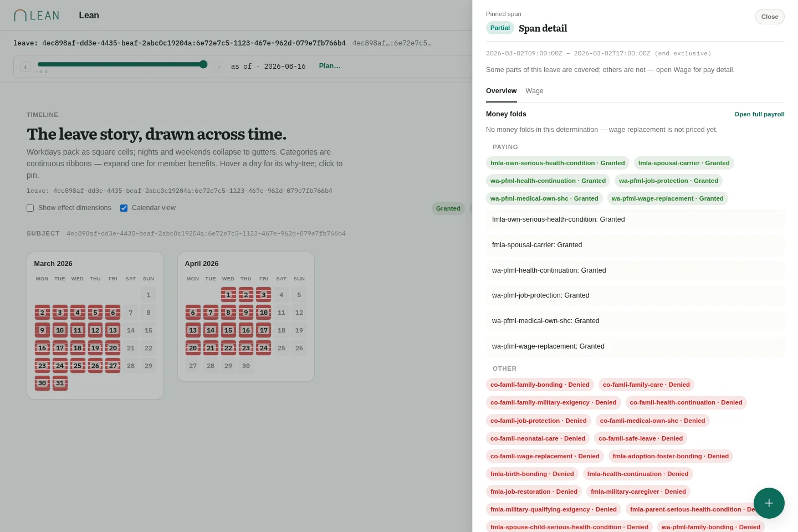Click the green plus floating button
Image resolution: width=798 pixels, height=532 pixels.
pos(769,503)
